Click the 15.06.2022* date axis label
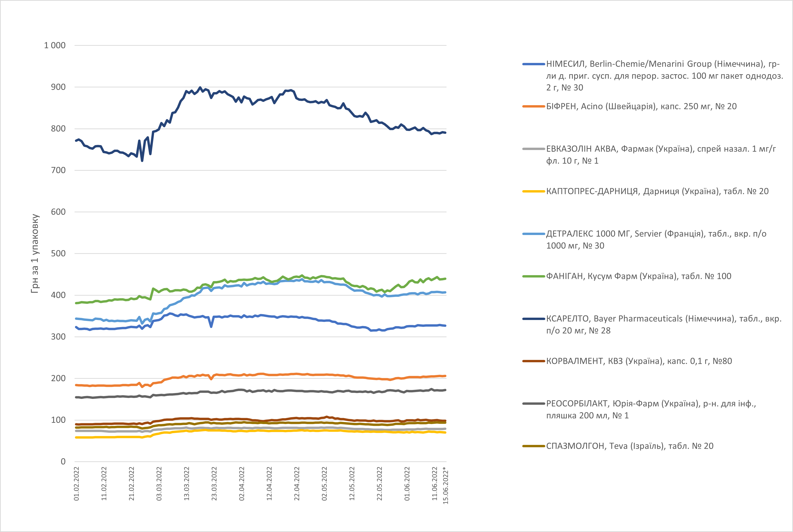Screen dimensions: 793x532 click(x=445, y=485)
